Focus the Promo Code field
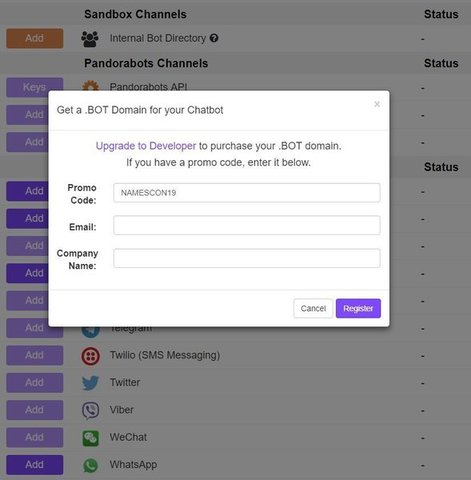This screenshot has width=471, height=480. pos(247,193)
